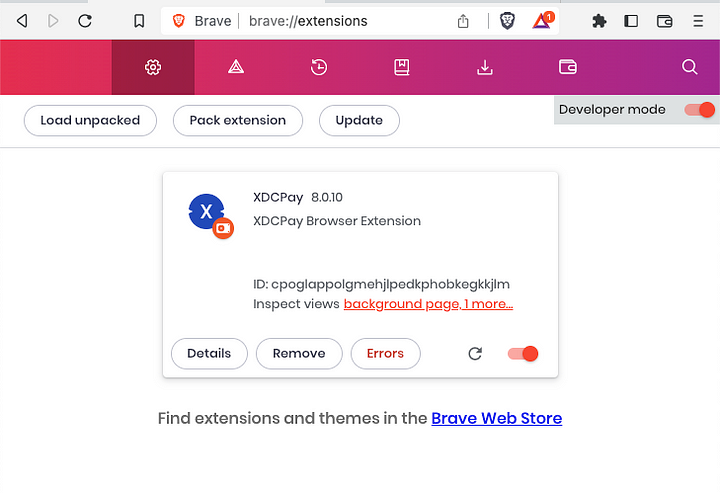Go to the Downloads tab
This screenshot has height=494, width=720.
coord(485,67)
